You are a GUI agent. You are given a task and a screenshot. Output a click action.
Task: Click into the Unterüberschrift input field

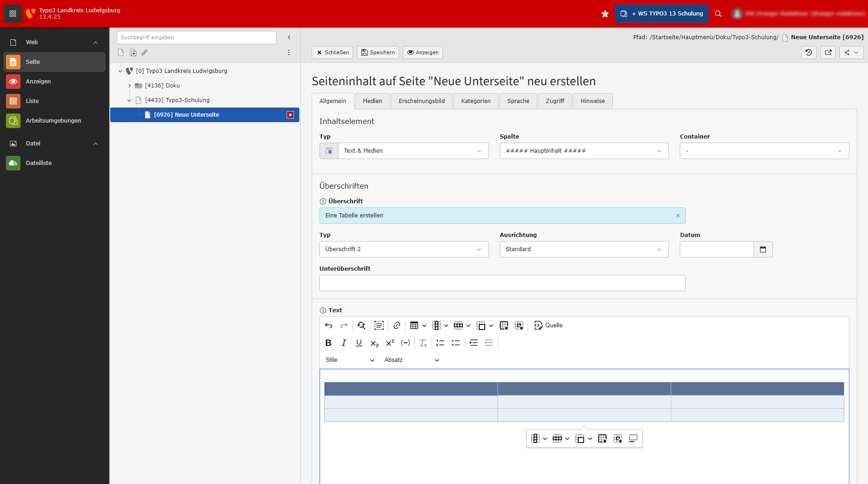pyautogui.click(x=502, y=283)
